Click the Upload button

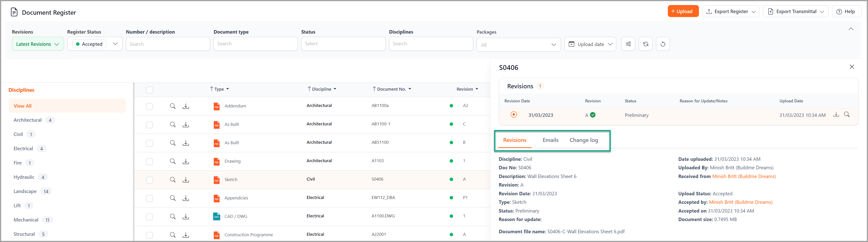coord(683,11)
